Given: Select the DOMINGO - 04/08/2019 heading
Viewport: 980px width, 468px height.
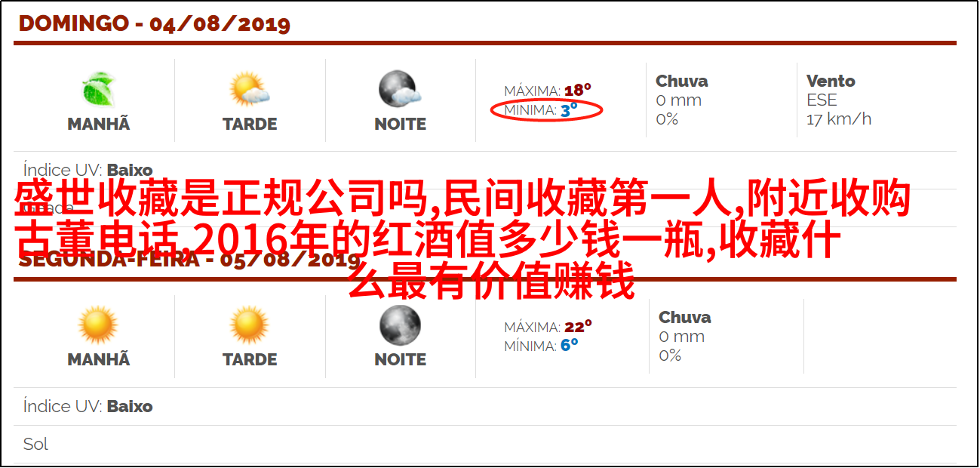Looking at the screenshot, I should [x=155, y=23].
